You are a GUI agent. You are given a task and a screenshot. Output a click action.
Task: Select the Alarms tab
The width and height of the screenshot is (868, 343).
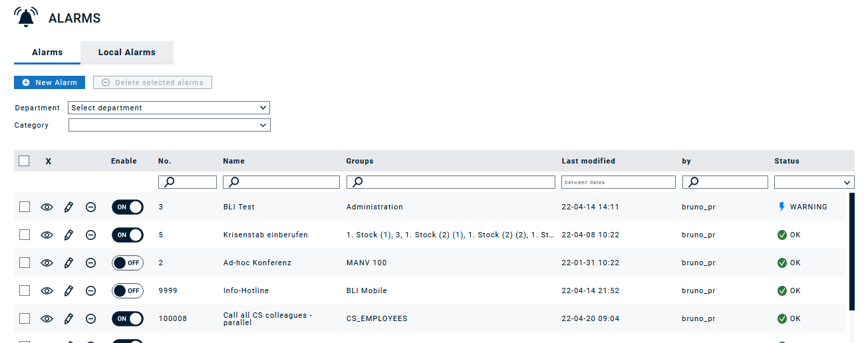tap(47, 53)
